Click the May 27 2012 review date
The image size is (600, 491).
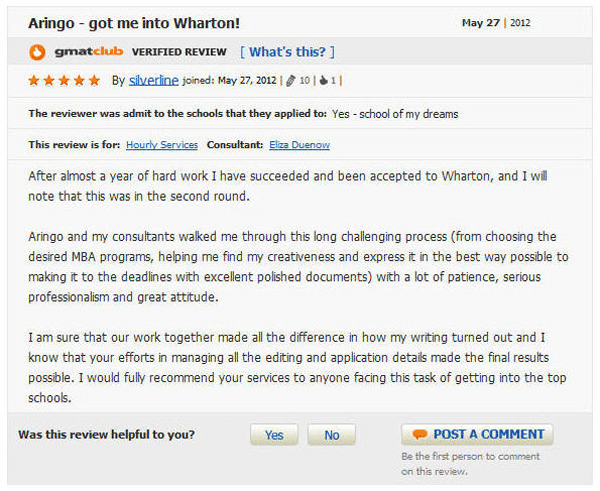496,23
